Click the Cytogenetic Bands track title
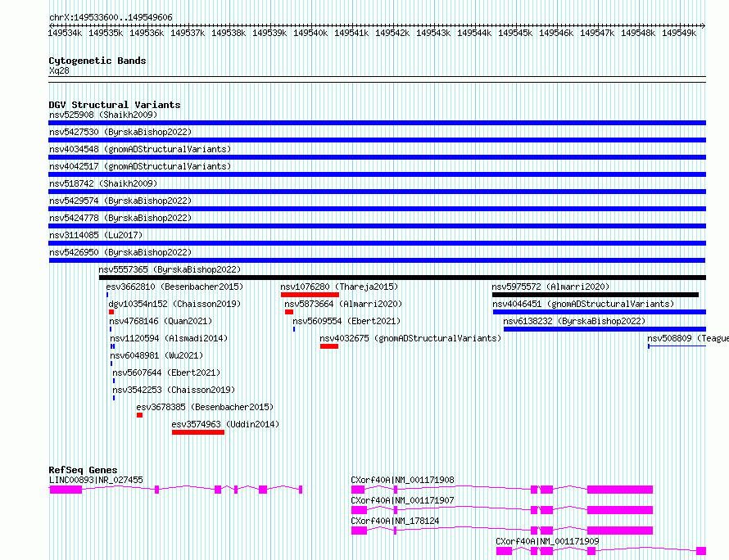This screenshot has height=560, width=729. (97, 61)
